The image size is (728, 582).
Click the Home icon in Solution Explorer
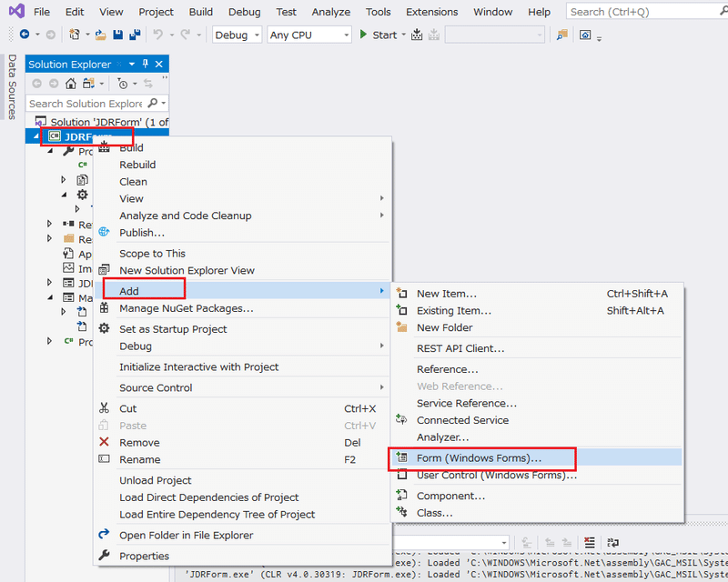71,84
